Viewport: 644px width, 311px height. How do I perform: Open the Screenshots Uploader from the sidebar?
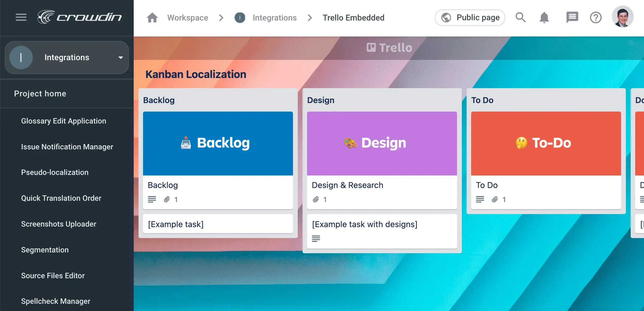[x=59, y=224]
